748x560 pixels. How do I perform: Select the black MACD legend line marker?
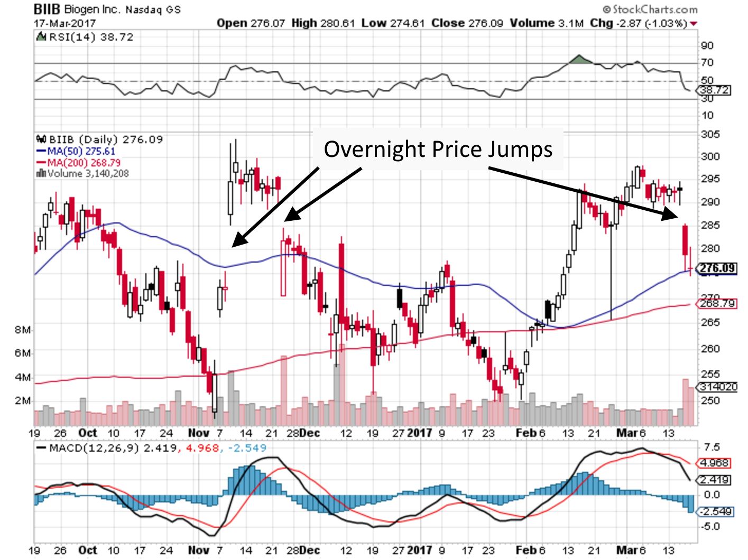coord(41,449)
